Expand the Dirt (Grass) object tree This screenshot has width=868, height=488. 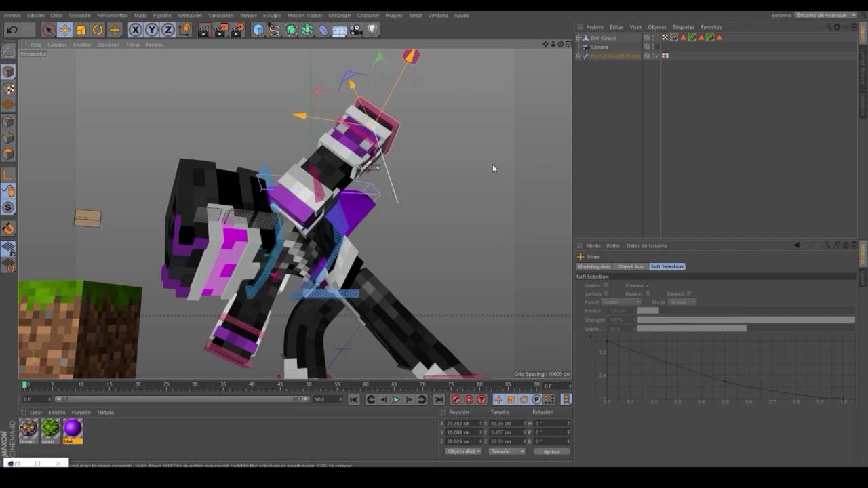pyautogui.click(x=578, y=38)
